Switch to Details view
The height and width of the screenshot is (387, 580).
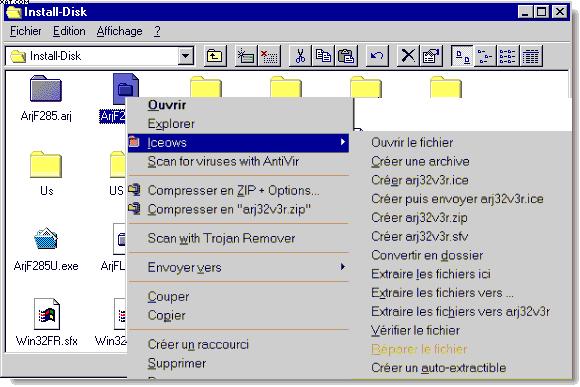pyautogui.click(x=531, y=56)
